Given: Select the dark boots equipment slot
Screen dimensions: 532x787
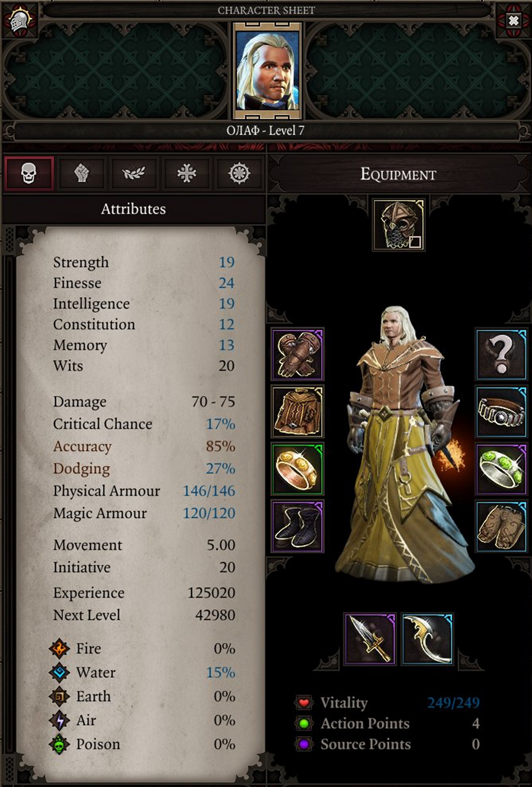Looking at the screenshot, I should (x=298, y=526).
